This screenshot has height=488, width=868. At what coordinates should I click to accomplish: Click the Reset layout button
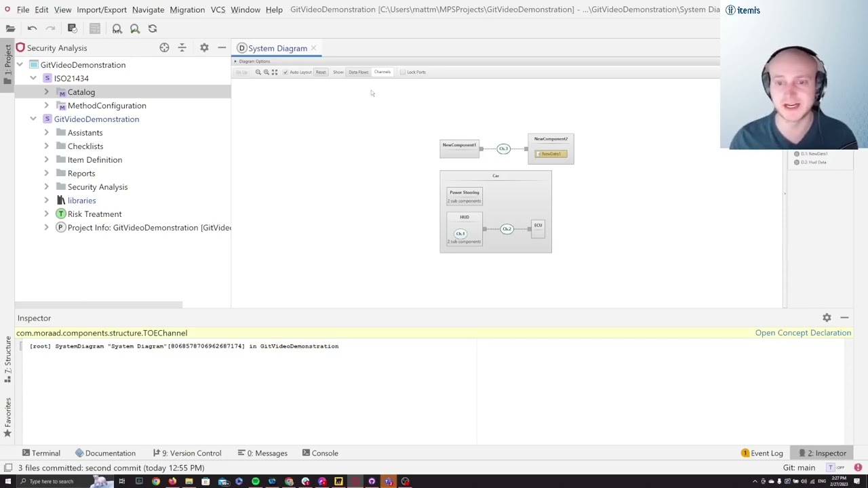click(321, 72)
